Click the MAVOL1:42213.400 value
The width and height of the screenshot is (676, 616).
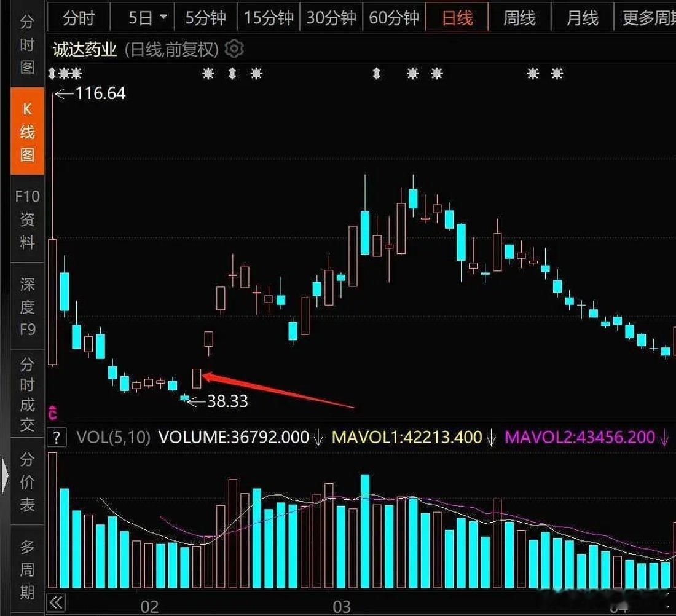[x=407, y=437]
